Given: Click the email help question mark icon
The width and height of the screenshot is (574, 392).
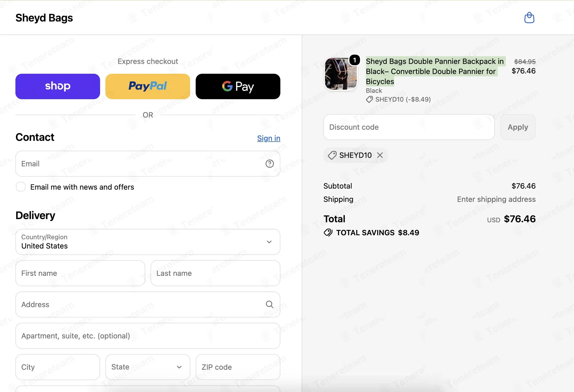Looking at the screenshot, I should pyautogui.click(x=269, y=164).
